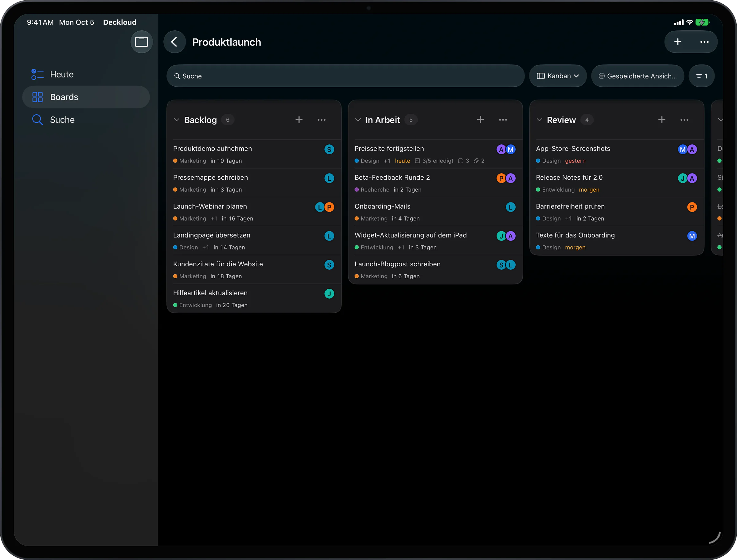Open the 3/5 erledigt checklist indicator

434,161
